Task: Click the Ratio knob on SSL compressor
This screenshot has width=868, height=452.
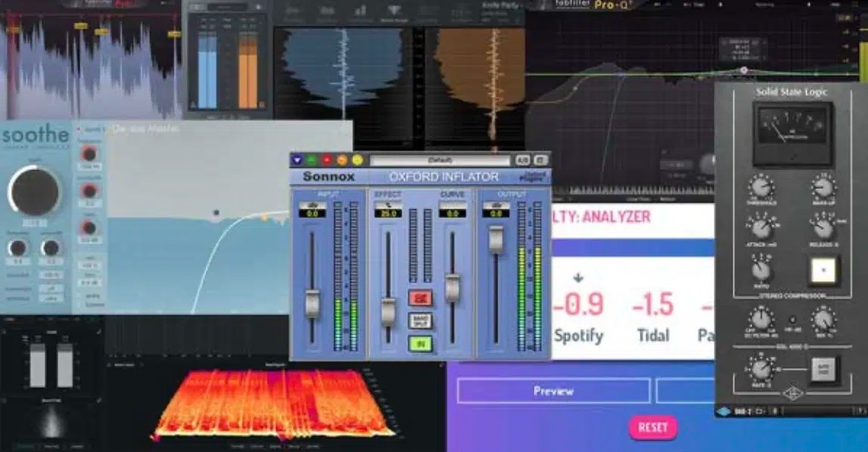Action: point(761,270)
